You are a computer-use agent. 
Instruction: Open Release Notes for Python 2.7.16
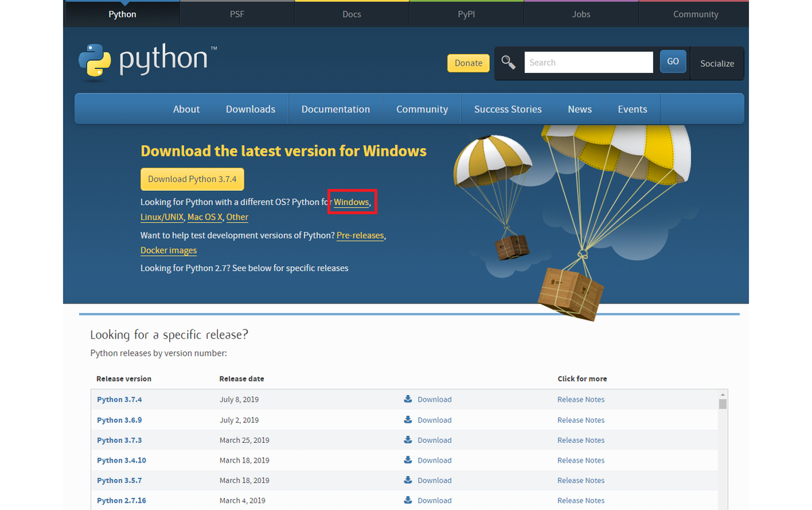581,501
